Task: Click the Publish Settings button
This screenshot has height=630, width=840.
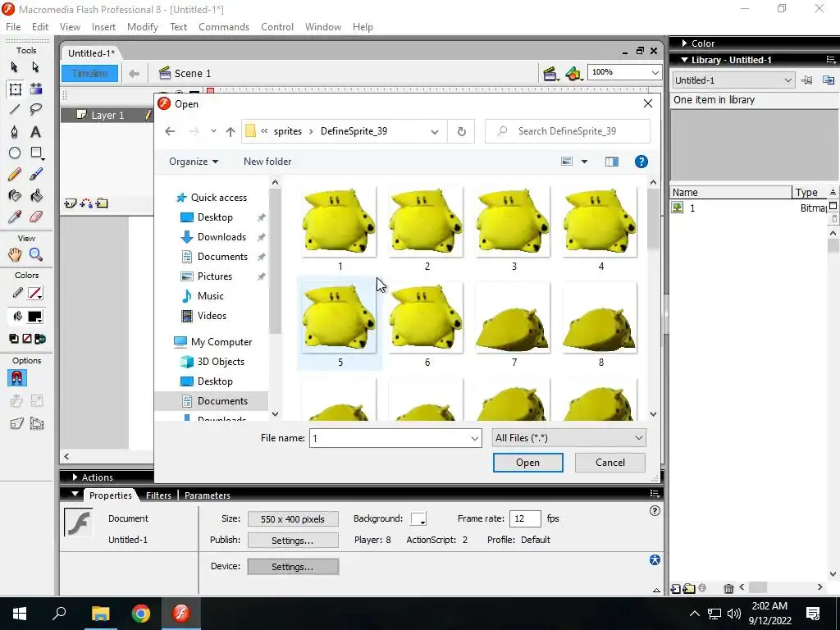Action: (x=293, y=541)
